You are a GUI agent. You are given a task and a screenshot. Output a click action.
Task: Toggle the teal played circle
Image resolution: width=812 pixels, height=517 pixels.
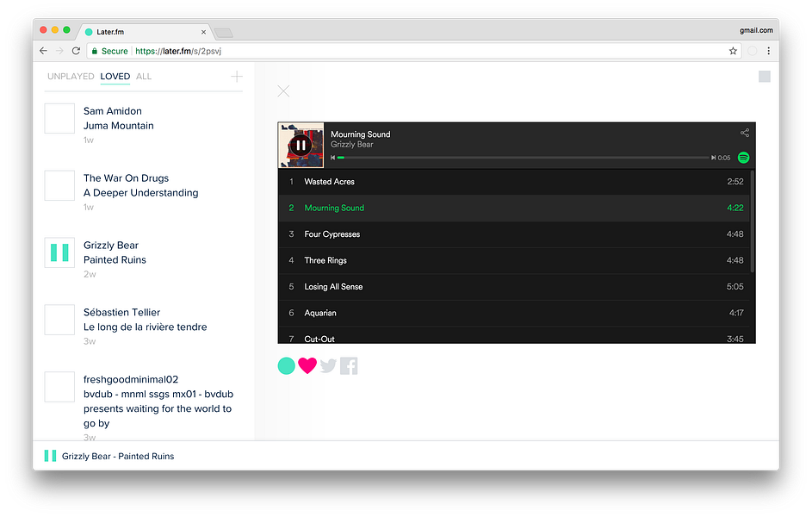287,365
